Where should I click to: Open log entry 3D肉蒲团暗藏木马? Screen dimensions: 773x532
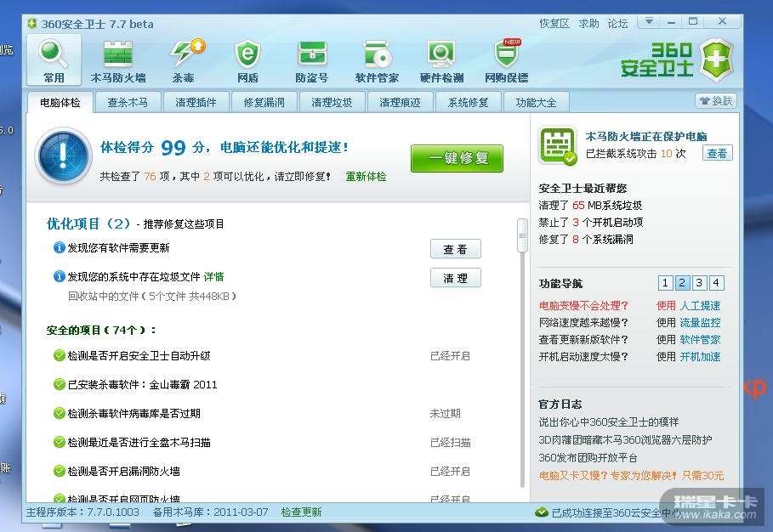coord(625,439)
